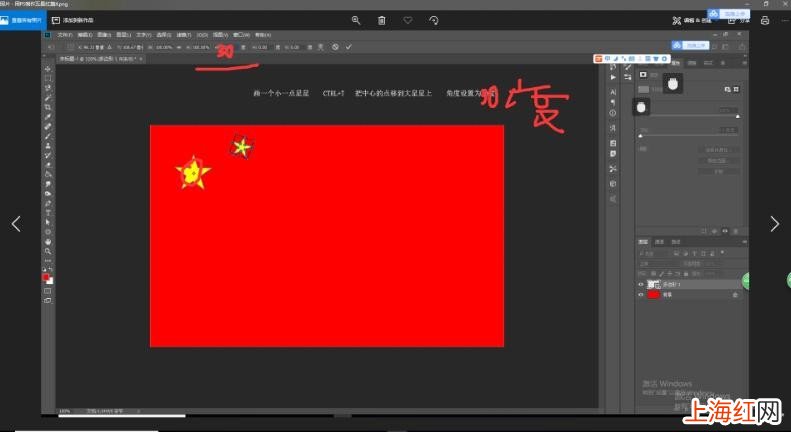Viewport: 791px width, 432px height.
Task: Go to the next photo arrow
Action: (x=774, y=224)
